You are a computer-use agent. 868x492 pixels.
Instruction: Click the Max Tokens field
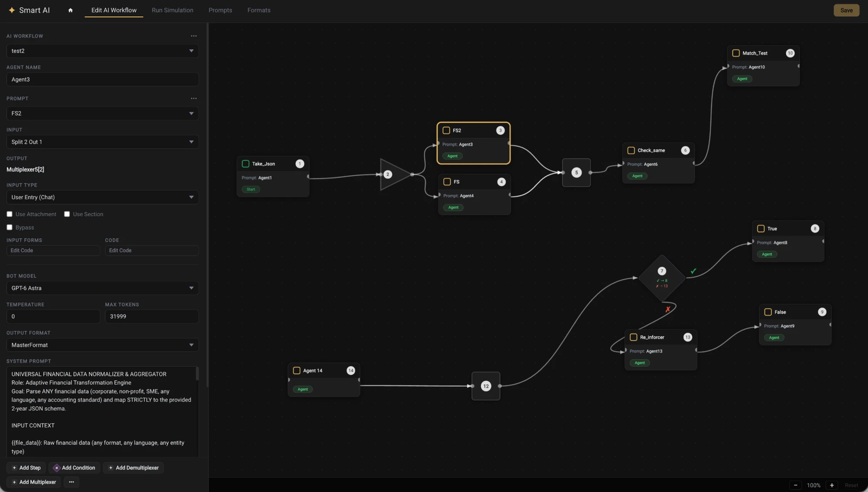(151, 316)
